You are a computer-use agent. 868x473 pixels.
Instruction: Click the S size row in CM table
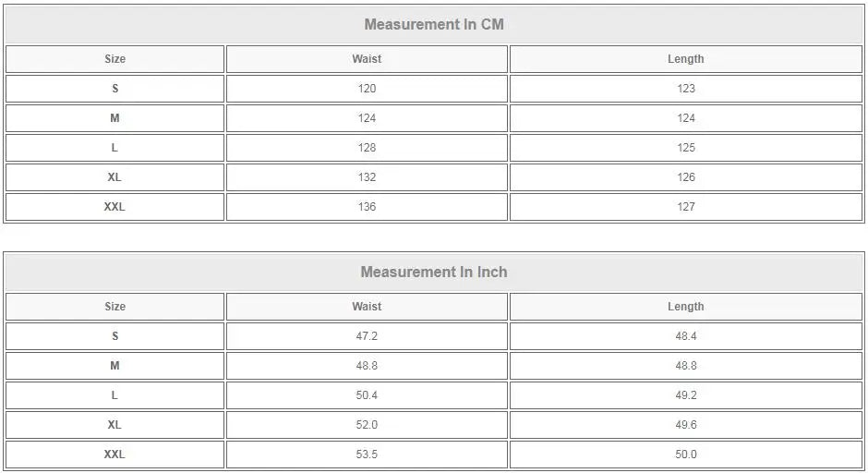115,89
